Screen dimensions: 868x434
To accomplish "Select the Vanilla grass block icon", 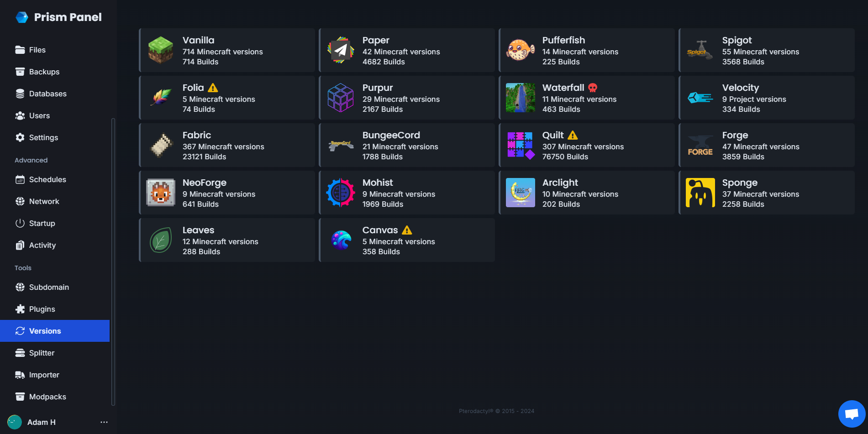I will [x=161, y=50].
